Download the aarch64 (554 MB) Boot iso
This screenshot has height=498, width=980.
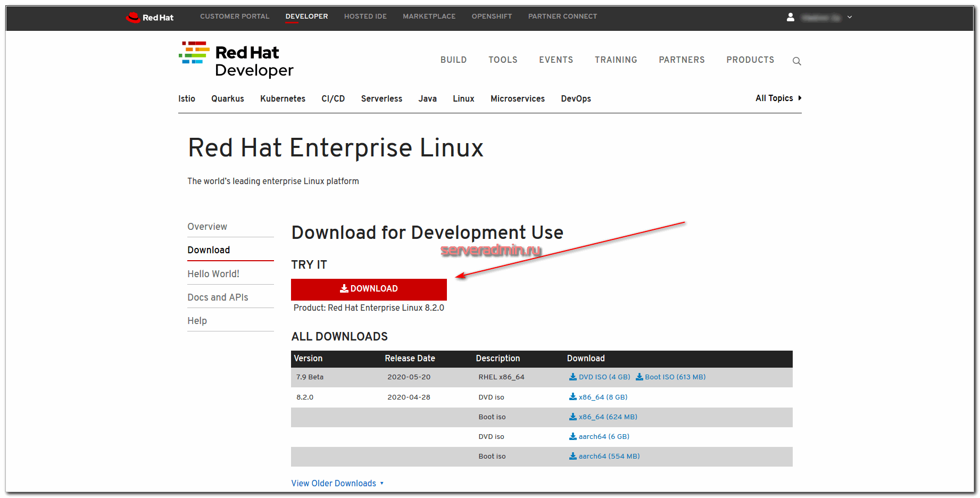pyautogui.click(x=604, y=456)
